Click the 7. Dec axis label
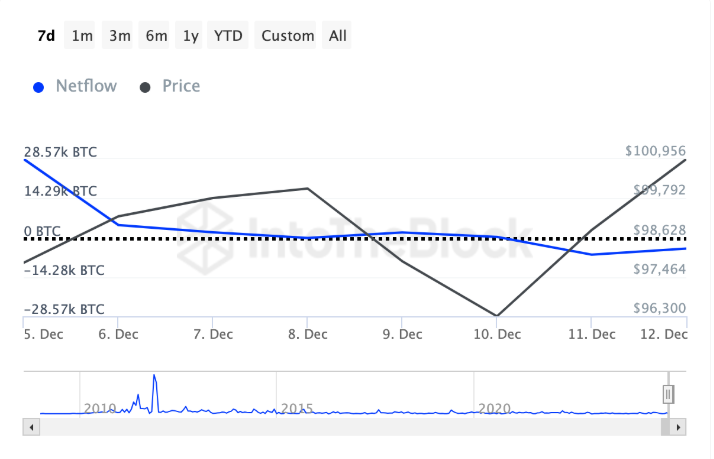The image size is (714, 459). [213, 334]
